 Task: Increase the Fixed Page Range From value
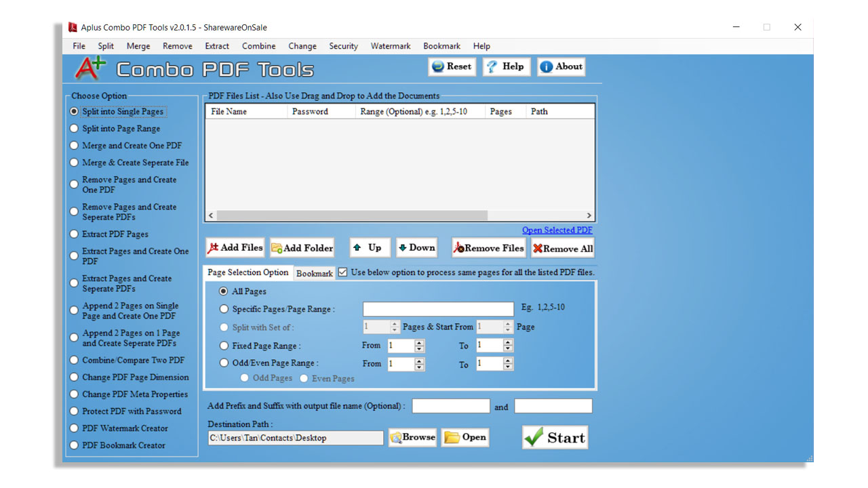(x=420, y=342)
